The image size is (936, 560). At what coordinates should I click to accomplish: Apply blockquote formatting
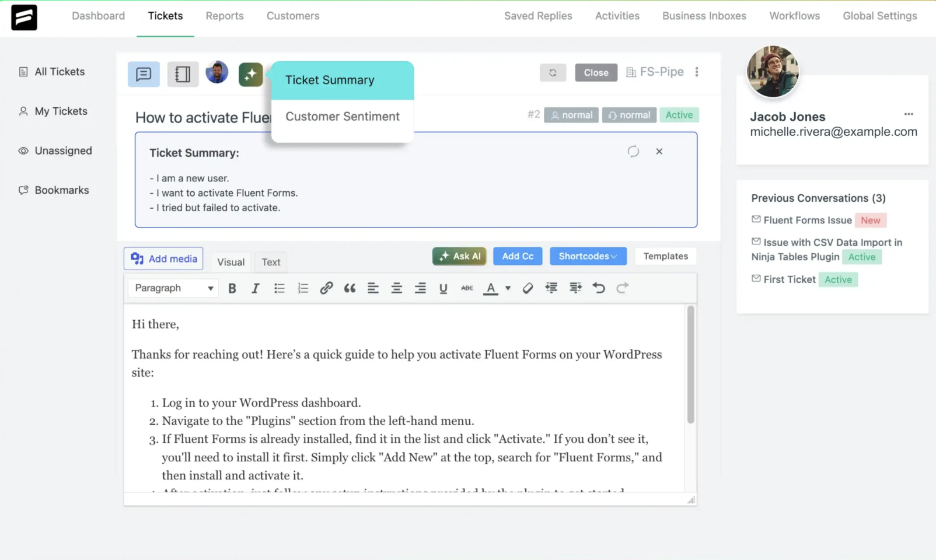point(350,288)
